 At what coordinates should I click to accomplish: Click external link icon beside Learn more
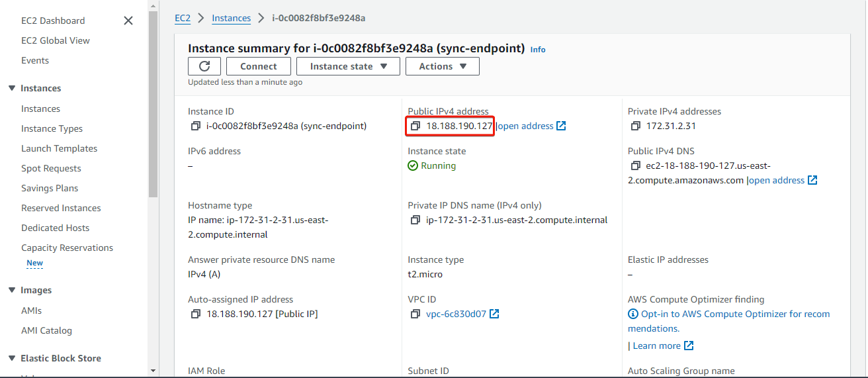click(689, 346)
